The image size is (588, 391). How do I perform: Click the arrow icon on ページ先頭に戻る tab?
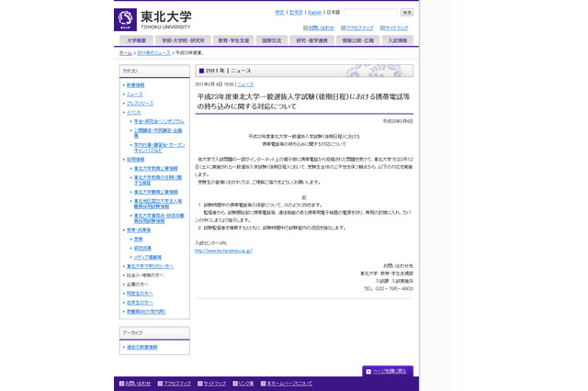coord(368,372)
